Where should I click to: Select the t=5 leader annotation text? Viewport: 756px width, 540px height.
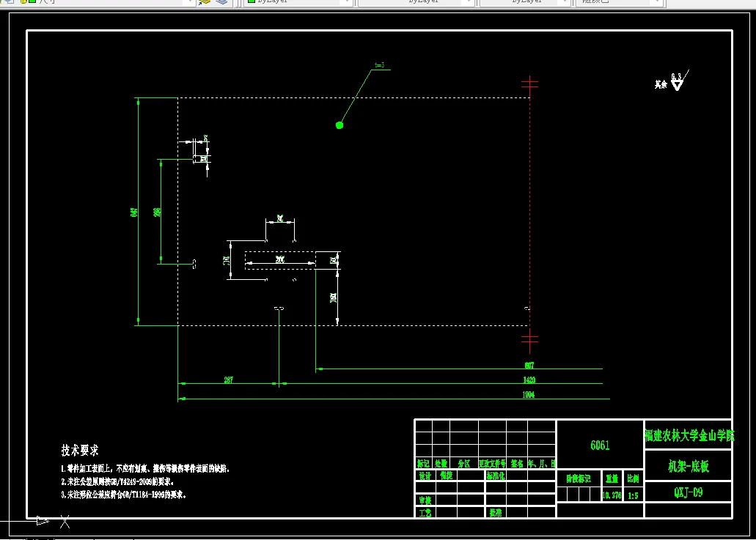pos(379,65)
